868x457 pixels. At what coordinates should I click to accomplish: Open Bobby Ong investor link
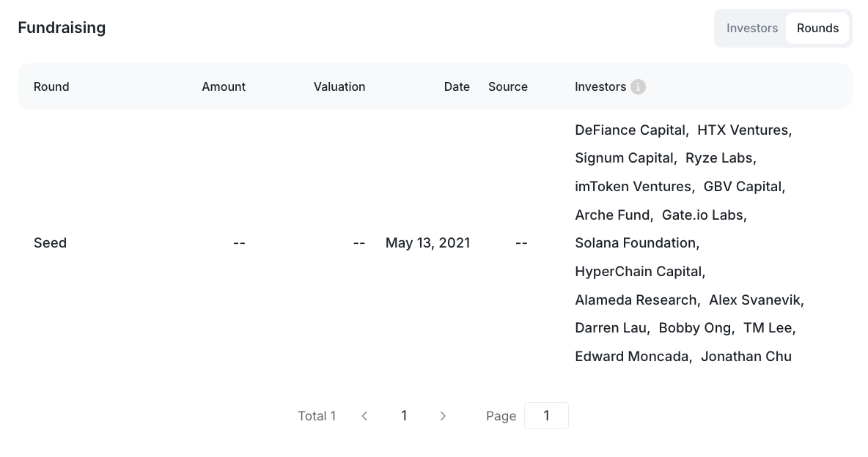tap(695, 328)
